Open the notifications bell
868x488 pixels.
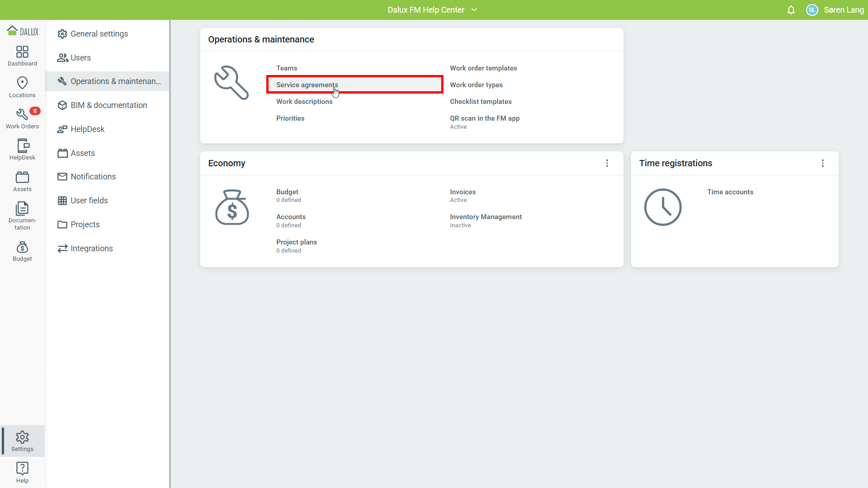point(791,10)
